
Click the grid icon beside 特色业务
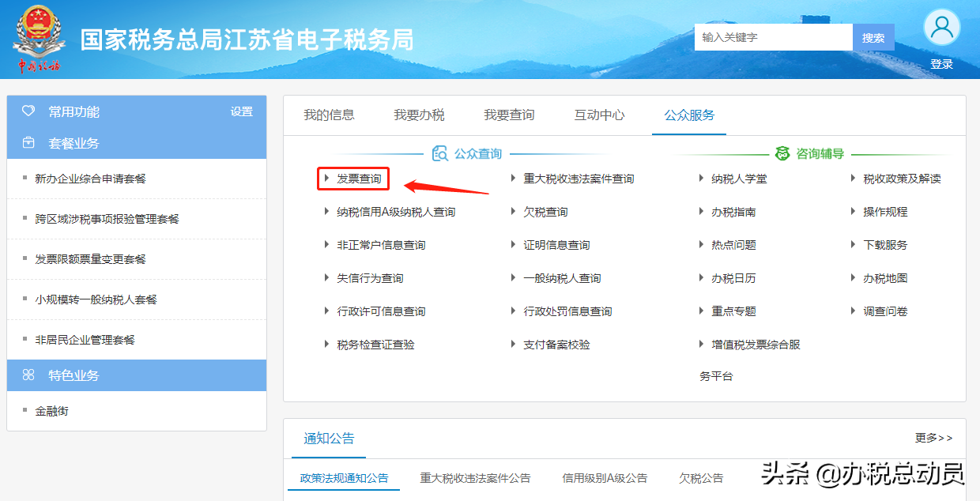coord(28,375)
